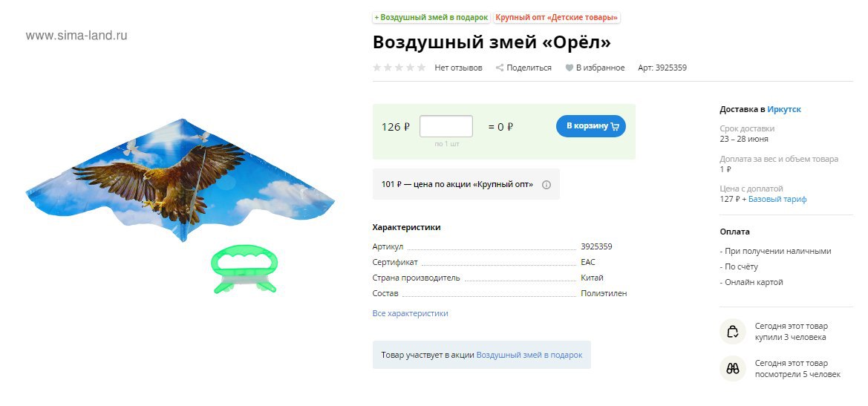Rate product with the first star
The image size is (868, 406).
[x=377, y=68]
